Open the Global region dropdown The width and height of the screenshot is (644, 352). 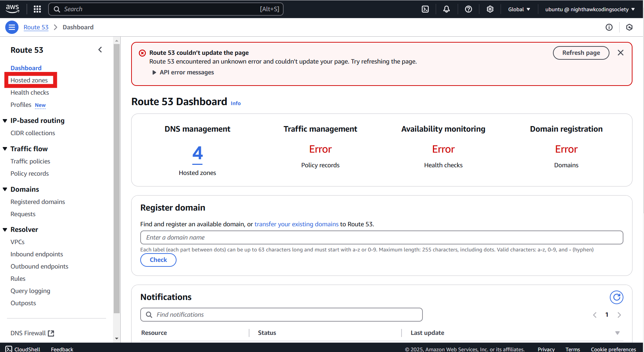point(519,9)
